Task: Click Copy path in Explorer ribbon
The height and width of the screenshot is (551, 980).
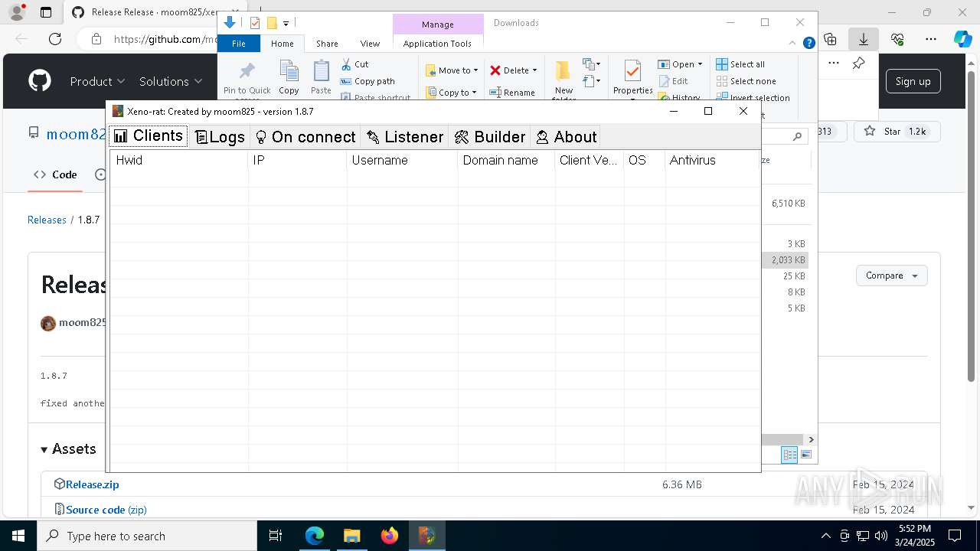Action: tap(367, 81)
